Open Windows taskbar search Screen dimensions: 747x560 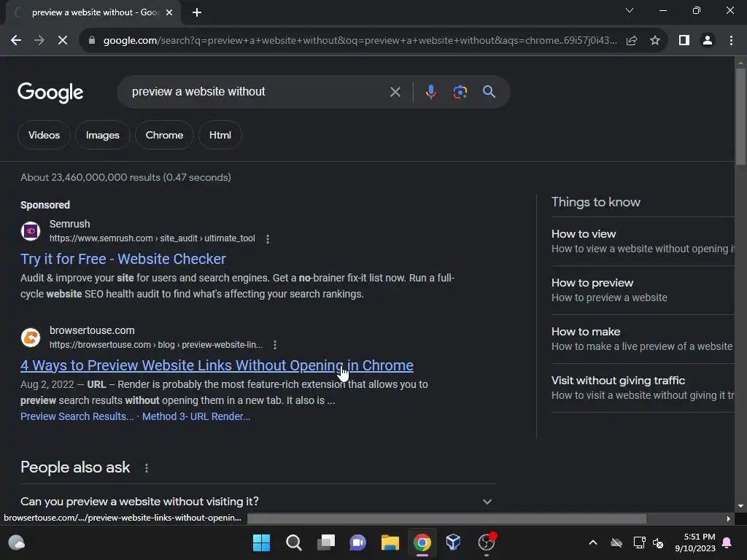pyautogui.click(x=293, y=542)
